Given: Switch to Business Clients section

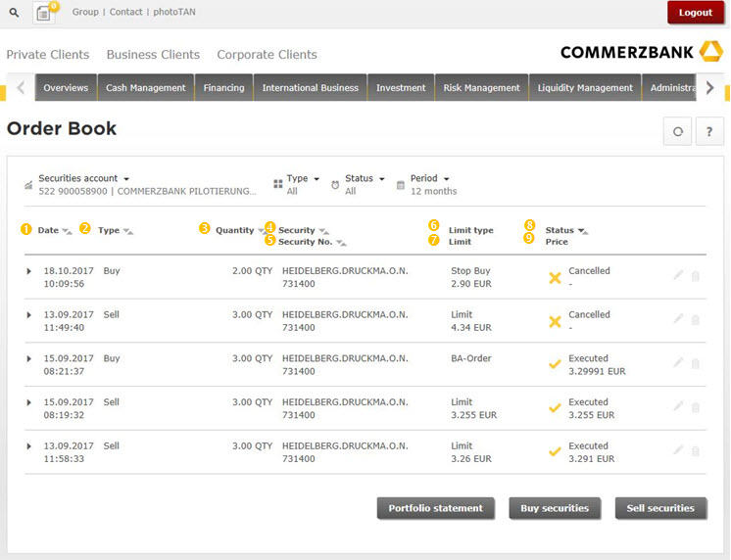Looking at the screenshot, I should tap(153, 55).
